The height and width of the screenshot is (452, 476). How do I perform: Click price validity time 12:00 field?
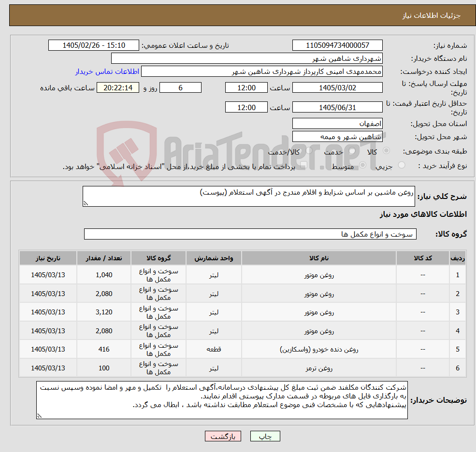pos(246,107)
